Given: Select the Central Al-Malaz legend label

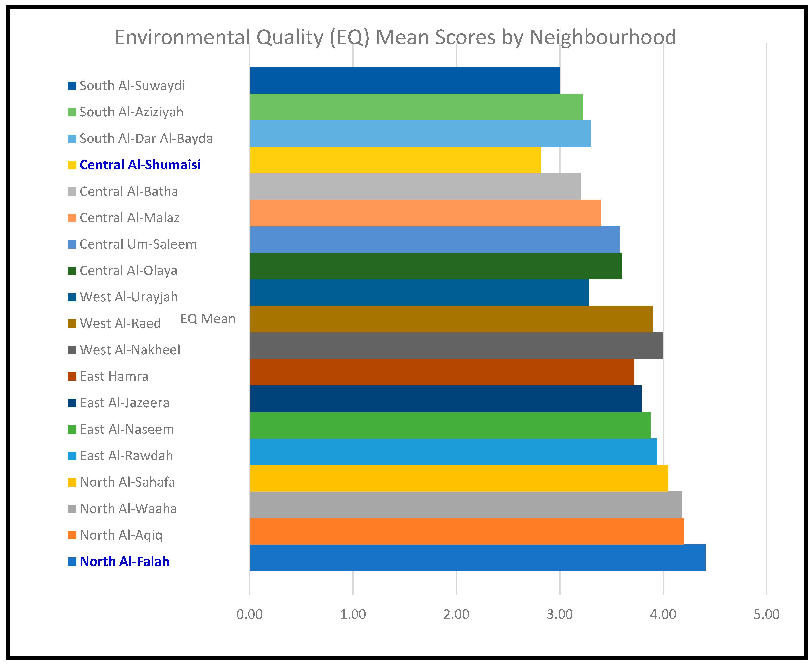Looking at the screenshot, I should tap(130, 218).
